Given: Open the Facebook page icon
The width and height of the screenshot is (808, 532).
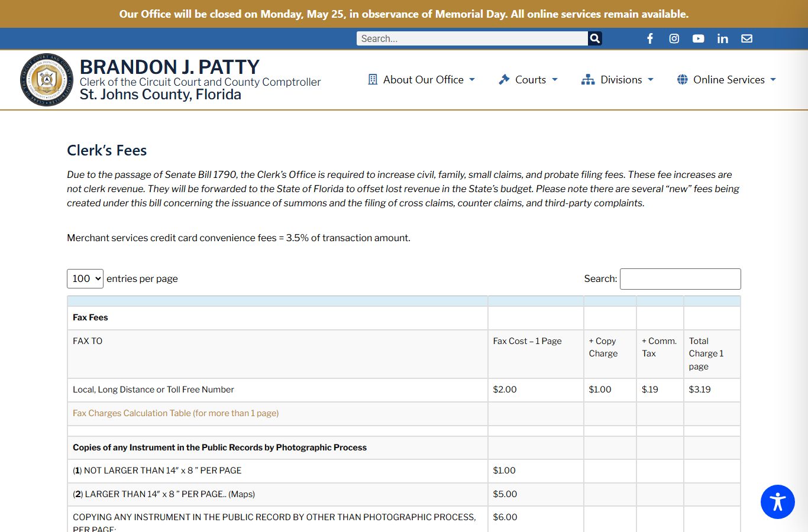Looking at the screenshot, I should tap(649, 38).
